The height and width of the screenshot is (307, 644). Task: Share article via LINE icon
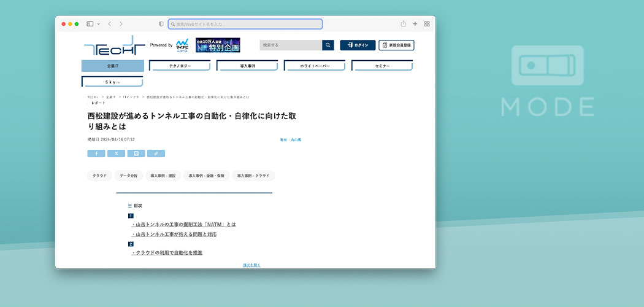coord(136,153)
